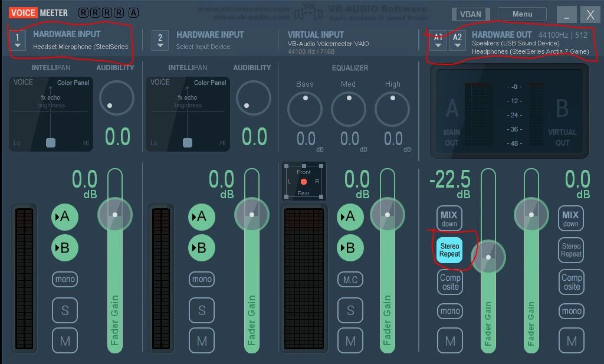Click Select Input Device text for input 2
The height and width of the screenshot is (364, 604).
click(203, 47)
